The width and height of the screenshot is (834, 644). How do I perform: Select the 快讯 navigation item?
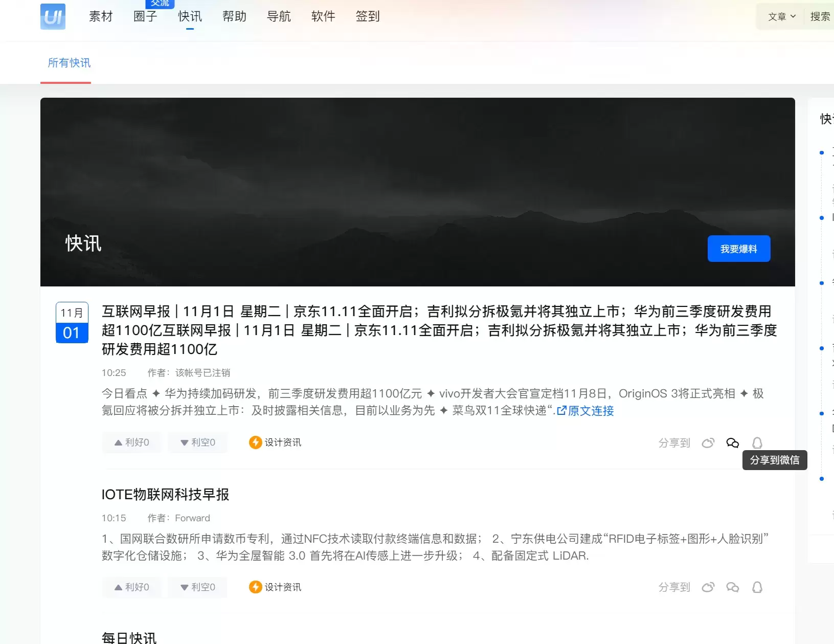click(x=190, y=16)
